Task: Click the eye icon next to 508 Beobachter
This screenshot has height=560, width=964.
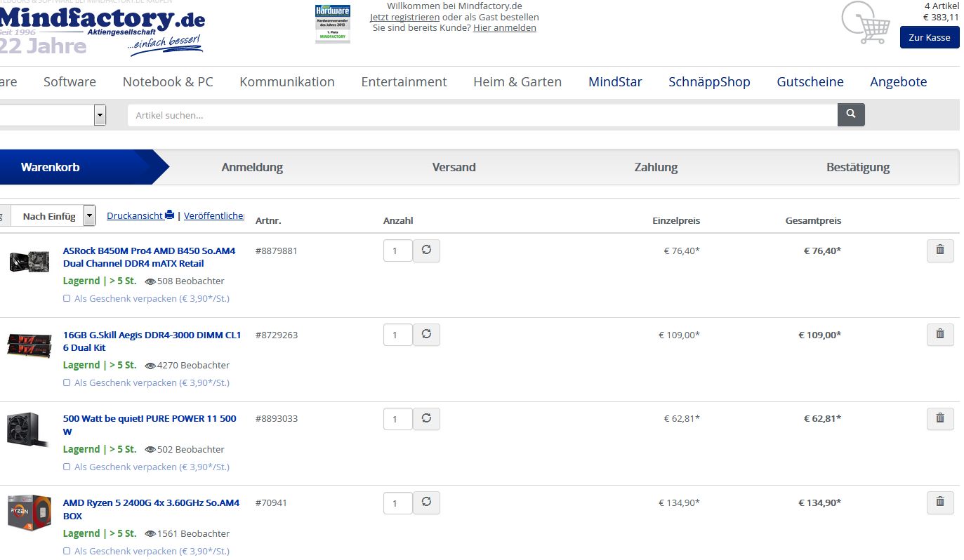Action: (x=150, y=281)
